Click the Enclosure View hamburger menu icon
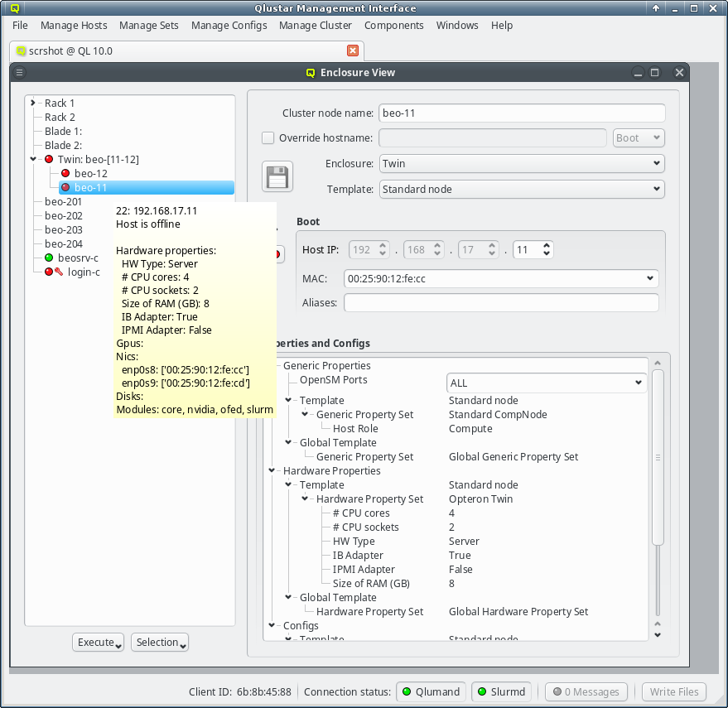728x708 pixels. pyautogui.click(x=20, y=72)
